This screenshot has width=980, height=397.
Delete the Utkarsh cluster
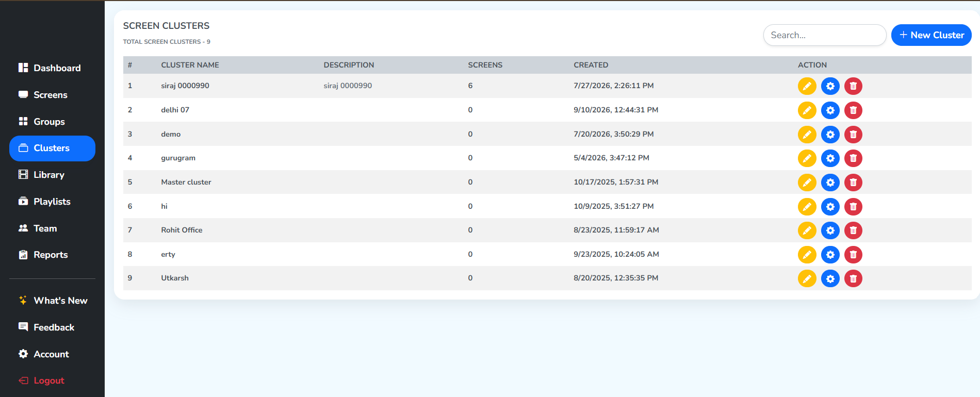coord(853,278)
